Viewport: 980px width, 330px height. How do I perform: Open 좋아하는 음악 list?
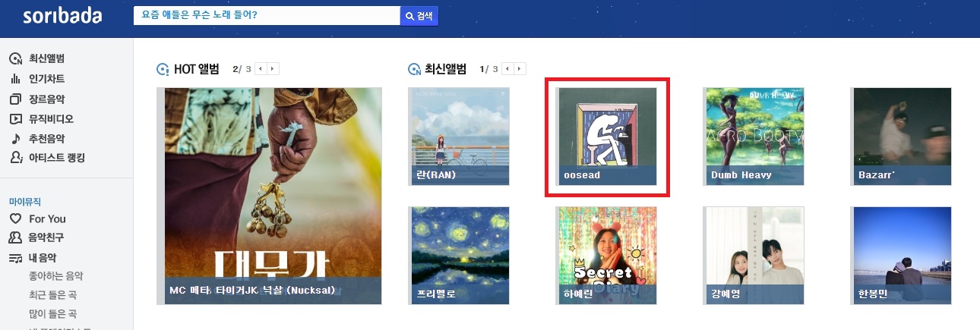tap(55, 276)
